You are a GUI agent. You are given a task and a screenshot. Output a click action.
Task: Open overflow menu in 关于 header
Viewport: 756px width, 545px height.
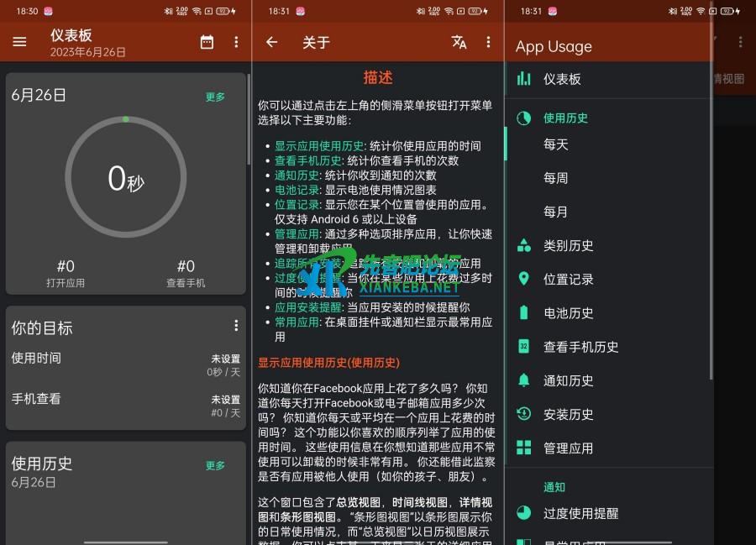(x=488, y=42)
